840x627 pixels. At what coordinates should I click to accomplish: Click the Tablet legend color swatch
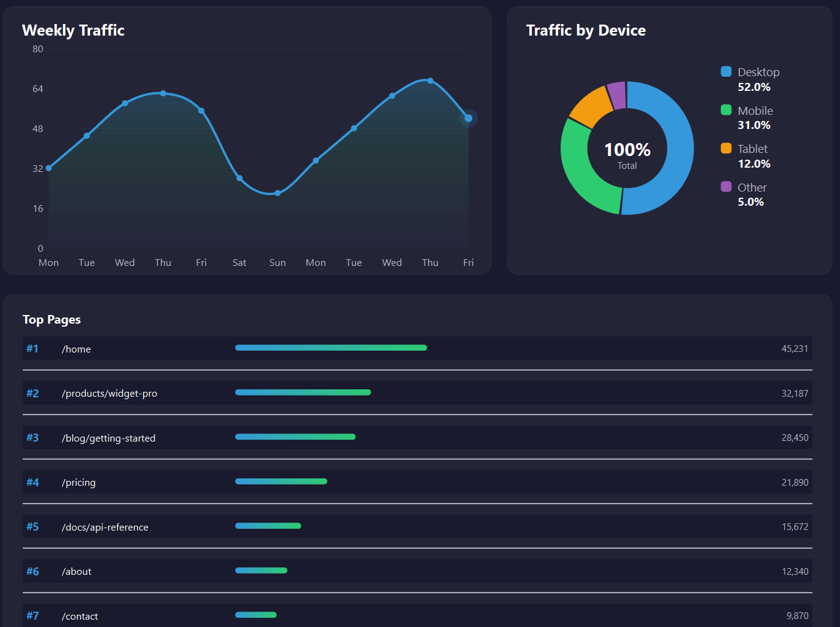(x=726, y=148)
